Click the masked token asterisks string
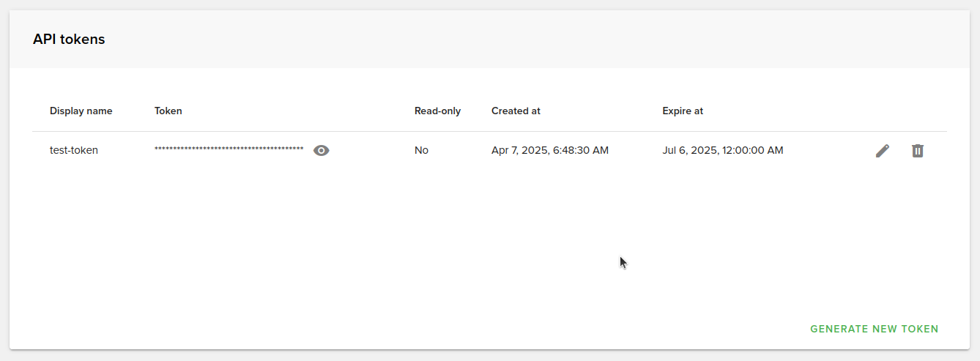 tap(229, 149)
